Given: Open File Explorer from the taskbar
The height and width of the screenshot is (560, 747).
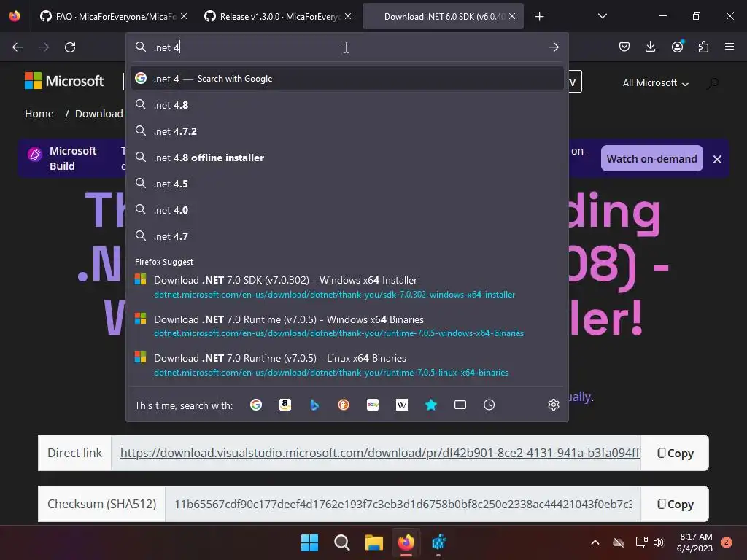Looking at the screenshot, I should pos(374,542).
